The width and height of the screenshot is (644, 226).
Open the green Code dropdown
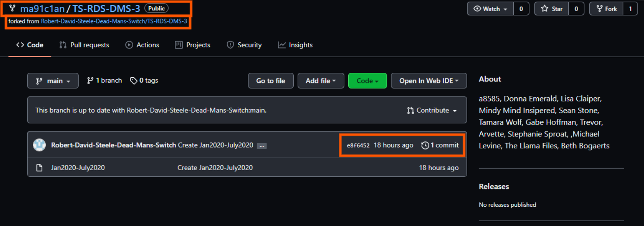pyautogui.click(x=368, y=81)
